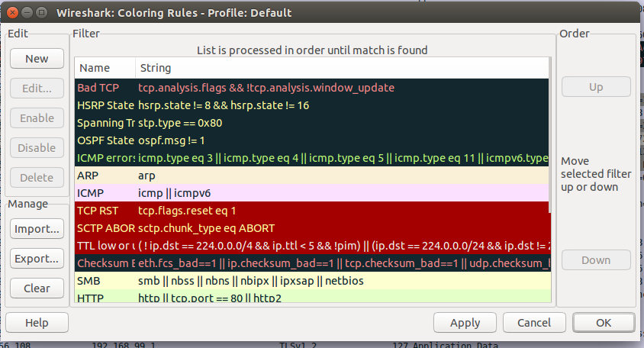
Task: Click the Enable button
Action: 37,118
